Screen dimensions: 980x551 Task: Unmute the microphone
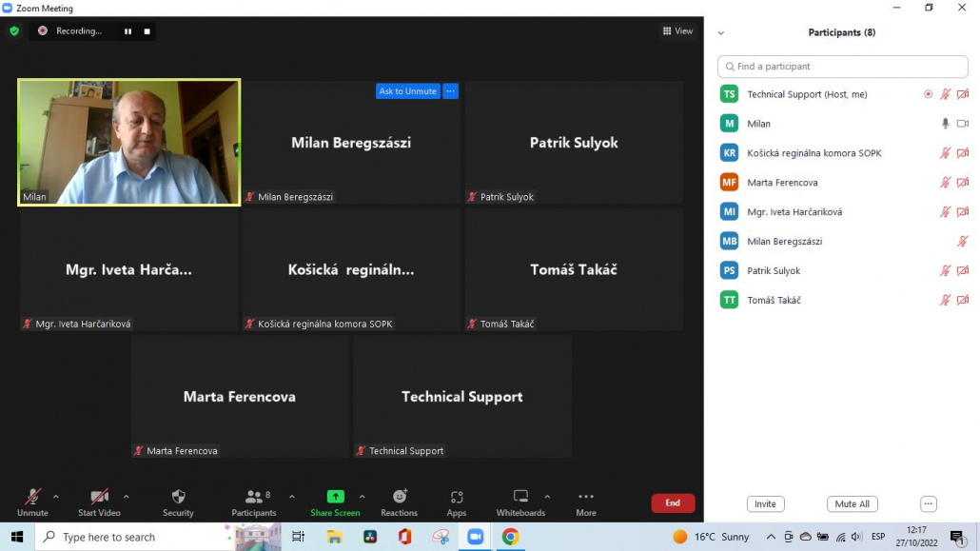pos(32,502)
